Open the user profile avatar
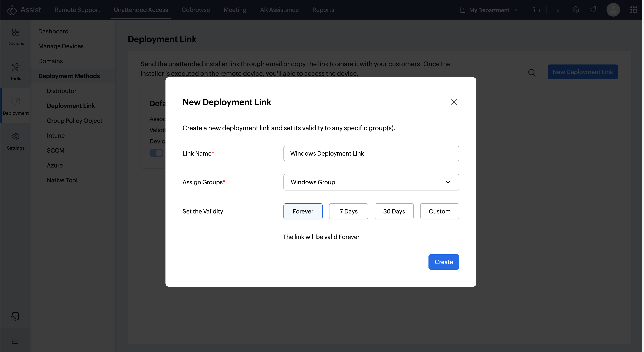The image size is (644, 352). coord(613,10)
